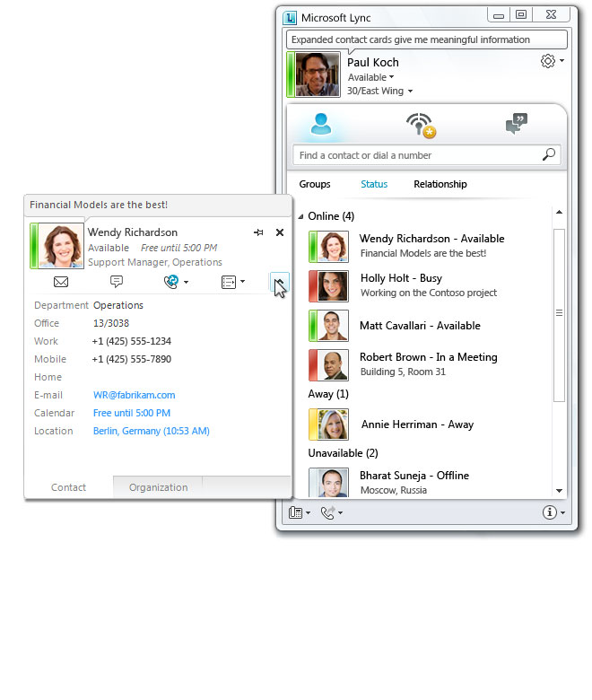The height and width of the screenshot is (700, 592).
Task: Show contacts by Relationship
Action: coord(440,184)
